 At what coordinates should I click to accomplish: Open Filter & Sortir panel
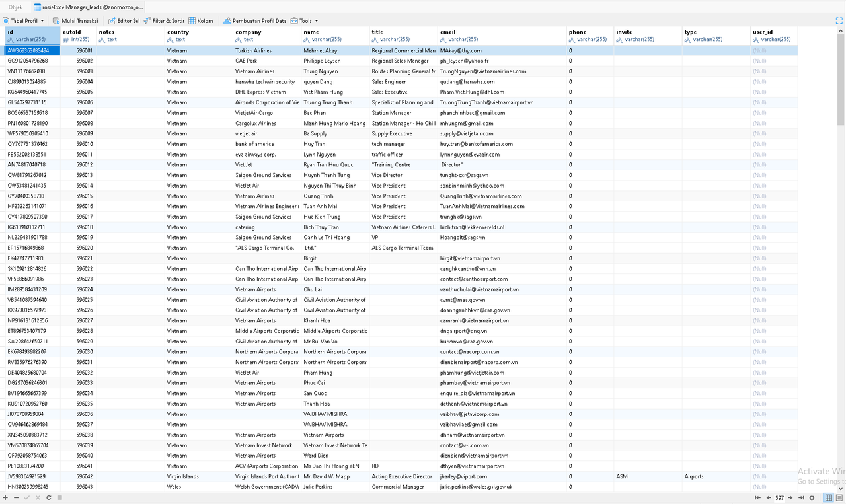(x=164, y=21)
